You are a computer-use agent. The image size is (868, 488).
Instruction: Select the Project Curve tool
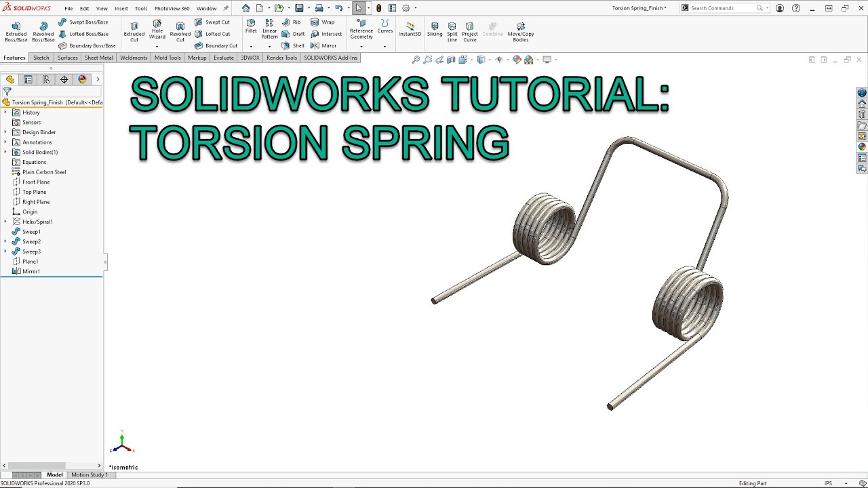(x=470, y=31)
